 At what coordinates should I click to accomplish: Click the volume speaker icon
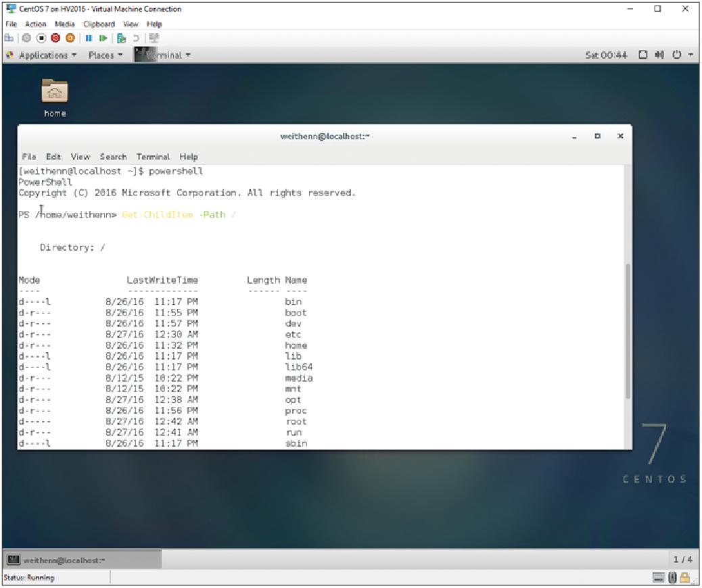coord(659,55)
